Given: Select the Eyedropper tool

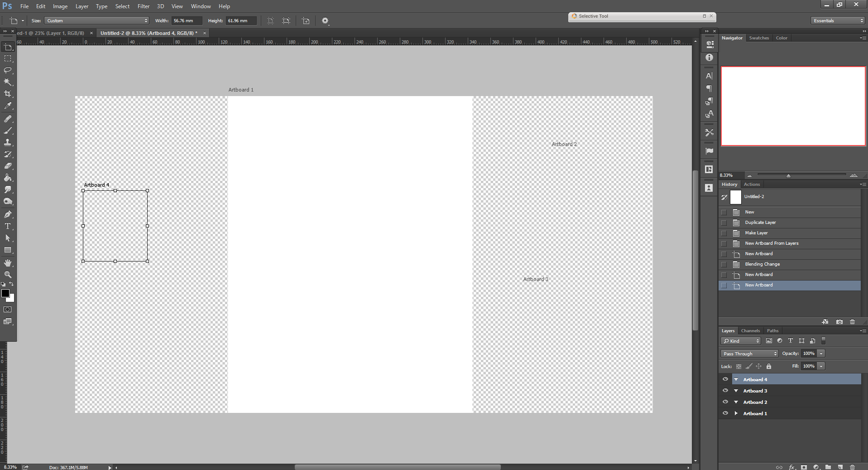Looking at the screenshot, I should 8,106.
